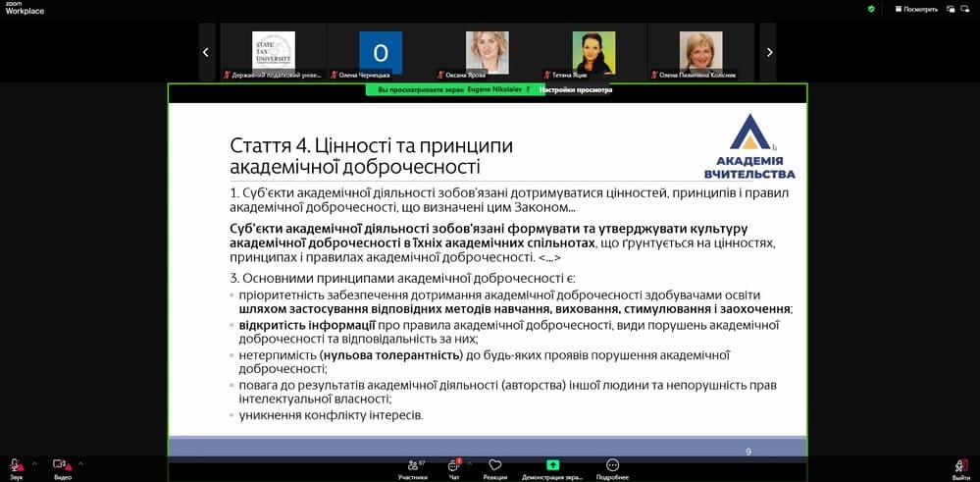Click the green Демонстрация экрана share icon

pos(553,464)
